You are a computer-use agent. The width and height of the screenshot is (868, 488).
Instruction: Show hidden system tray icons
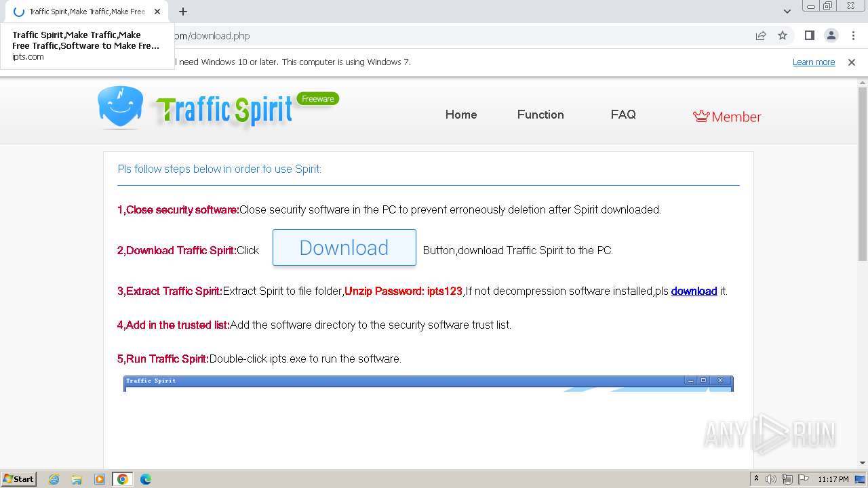pos(756,479)
